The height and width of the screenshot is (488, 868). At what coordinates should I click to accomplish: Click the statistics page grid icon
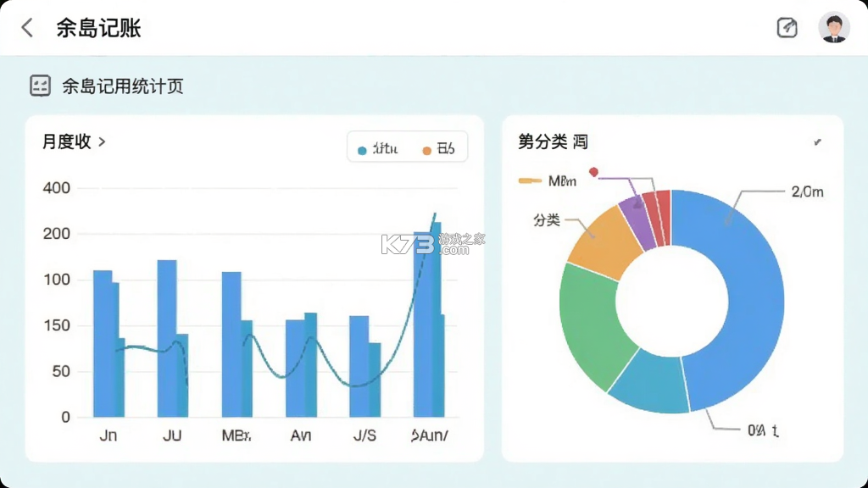[x=40, y=86]
